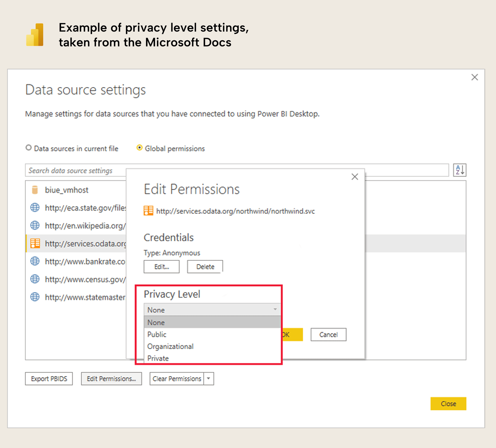Image resolution: width=496 pixels, height=448 pixels.
Task: Select the http://www.census.gov data source
Action: [76, 279]
